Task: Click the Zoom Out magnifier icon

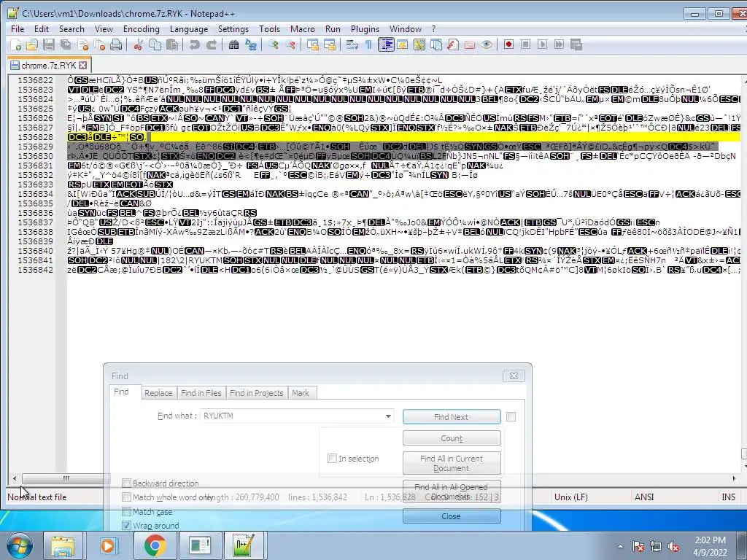Action: pos(290,44)
